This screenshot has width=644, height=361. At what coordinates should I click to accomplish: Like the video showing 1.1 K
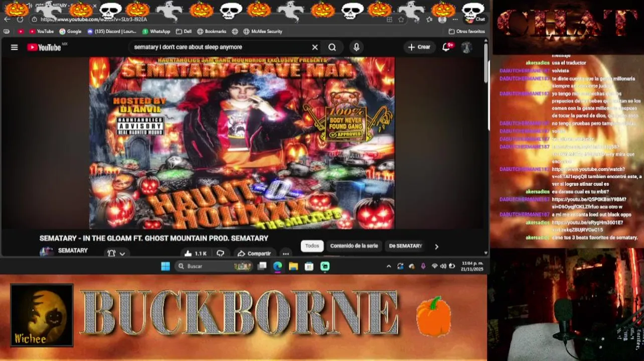click(195, 253)
